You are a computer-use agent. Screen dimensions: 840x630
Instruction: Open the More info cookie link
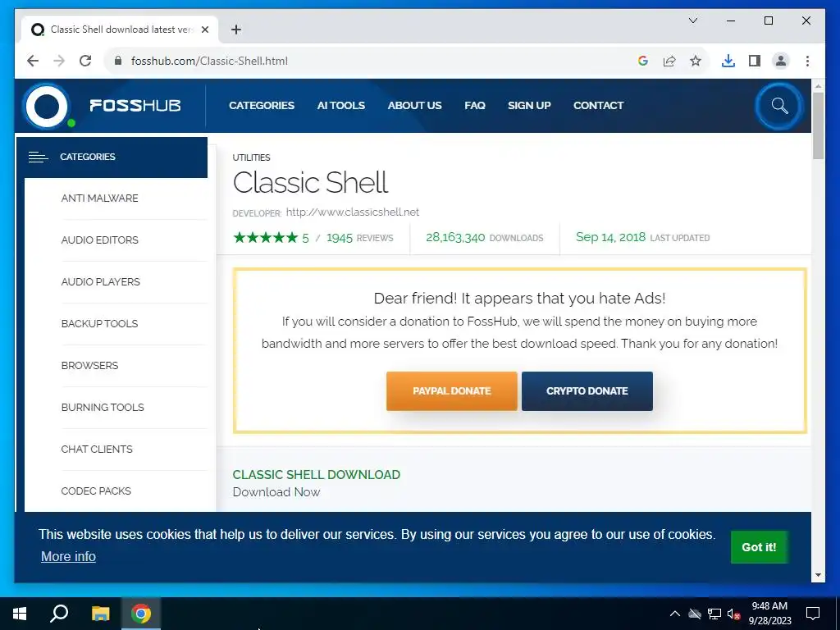68,557
